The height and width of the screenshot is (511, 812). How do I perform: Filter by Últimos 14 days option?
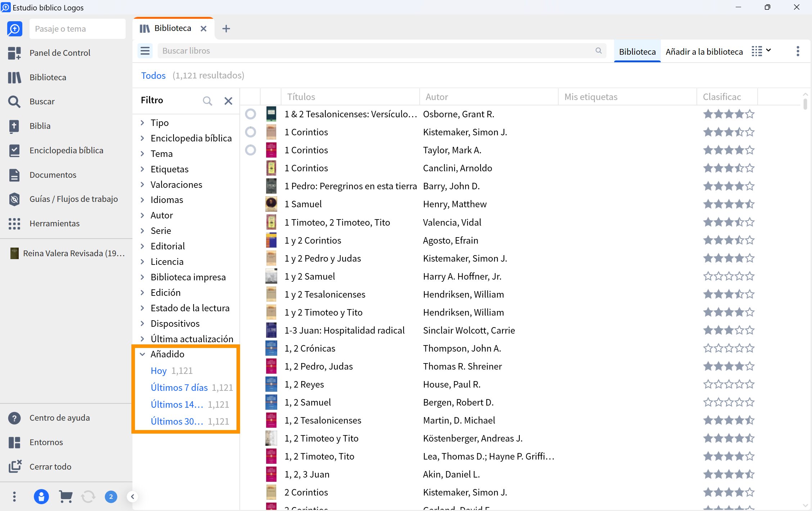[177, 404]
